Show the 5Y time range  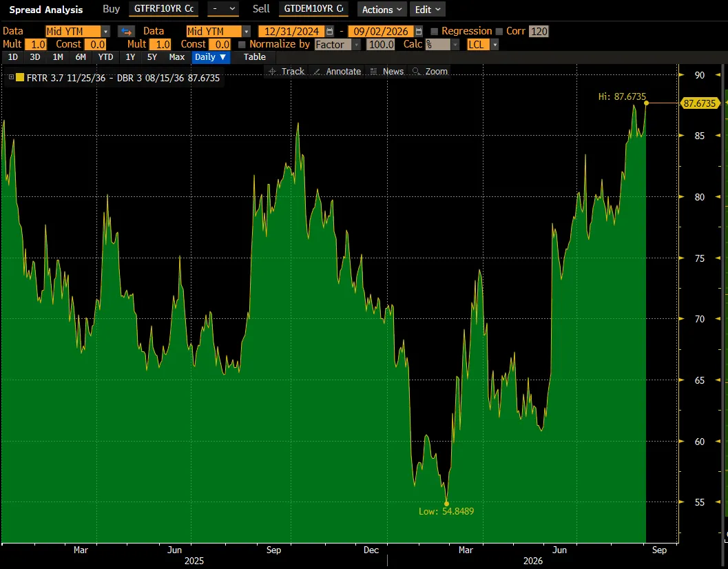(152, 57)
